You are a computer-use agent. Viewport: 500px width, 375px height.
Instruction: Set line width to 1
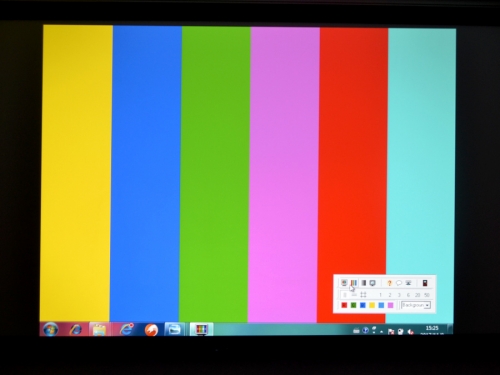coord(380,295)
